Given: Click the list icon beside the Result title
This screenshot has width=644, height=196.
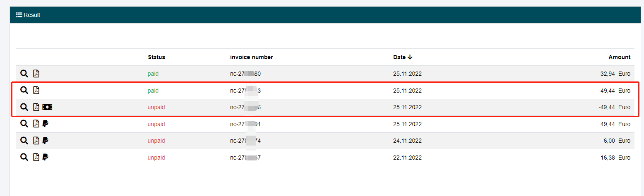Looking at the screenshot, I should coord(19,15).
